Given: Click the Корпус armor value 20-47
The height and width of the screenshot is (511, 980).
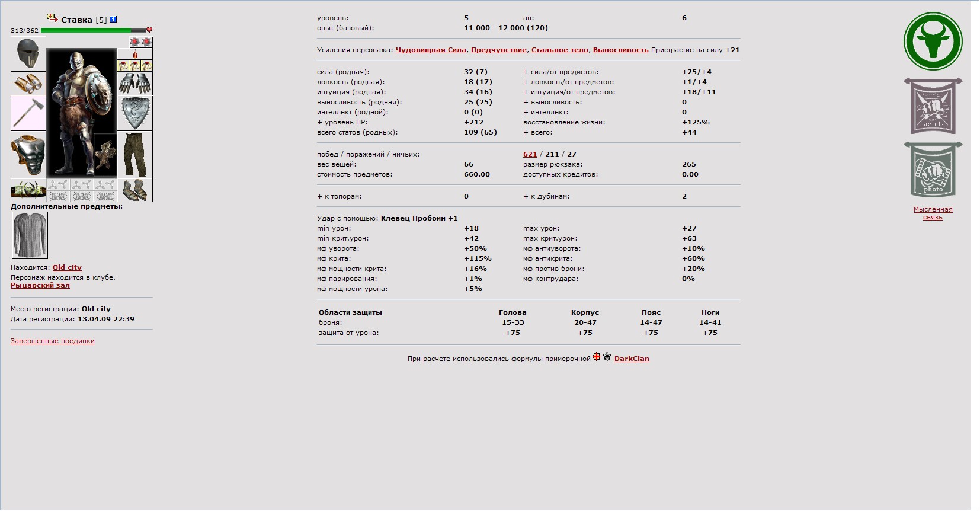Looking at the screenshot, I should [585, 322].
